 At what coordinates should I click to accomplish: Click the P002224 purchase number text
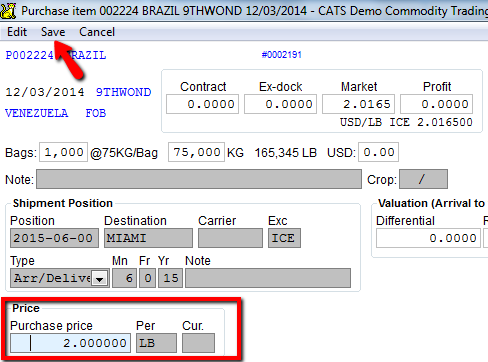coord(29,55)
